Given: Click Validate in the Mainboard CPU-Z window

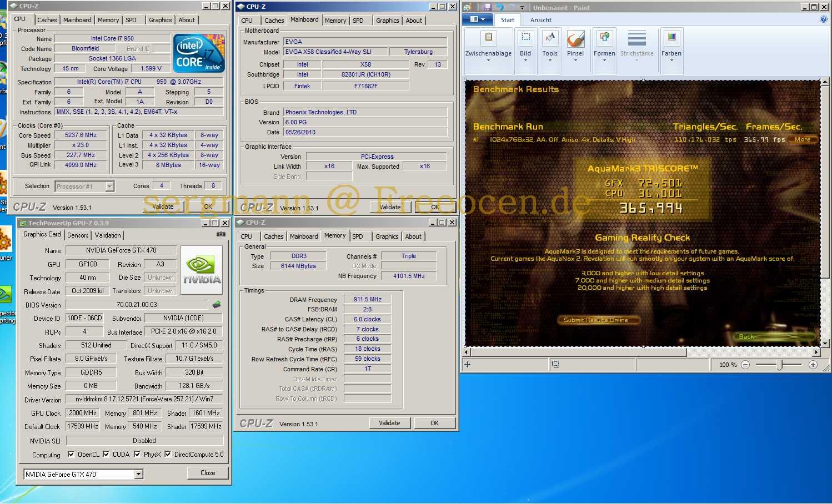Looking at the screenshot, I should 390,207.
